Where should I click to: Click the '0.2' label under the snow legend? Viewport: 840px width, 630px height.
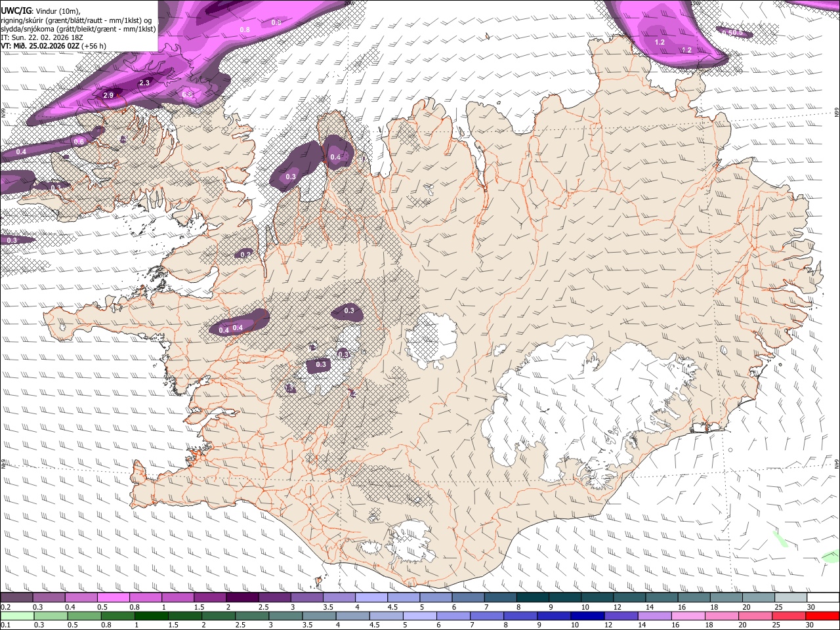[5, 607]
